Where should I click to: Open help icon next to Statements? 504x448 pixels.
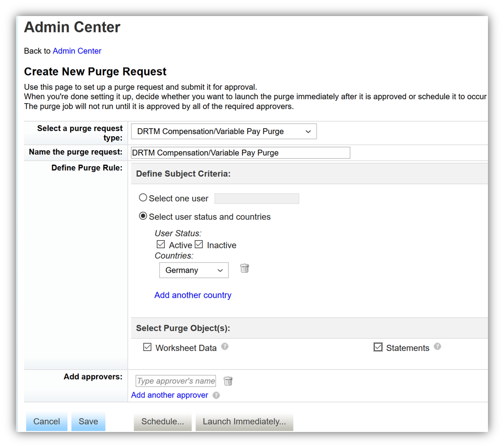click(437, 346)
